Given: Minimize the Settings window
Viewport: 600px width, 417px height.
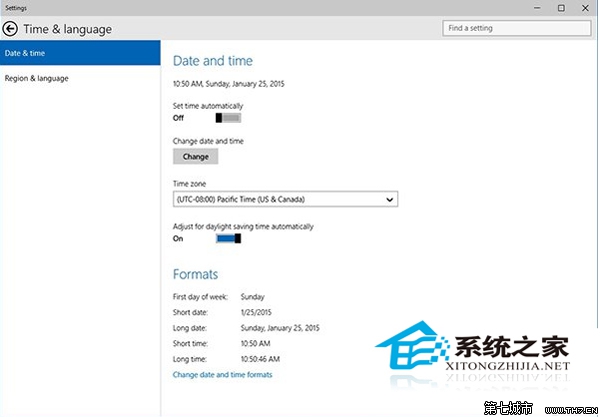Looking at the screenshot, I should (x=535, y=8).
